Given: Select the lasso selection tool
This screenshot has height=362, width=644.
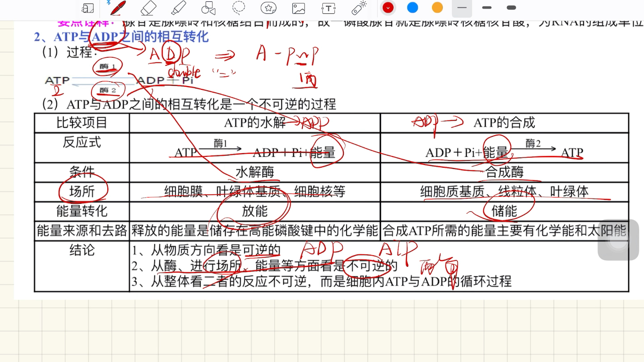Looking at the screenshot, I should coord(239,8).
